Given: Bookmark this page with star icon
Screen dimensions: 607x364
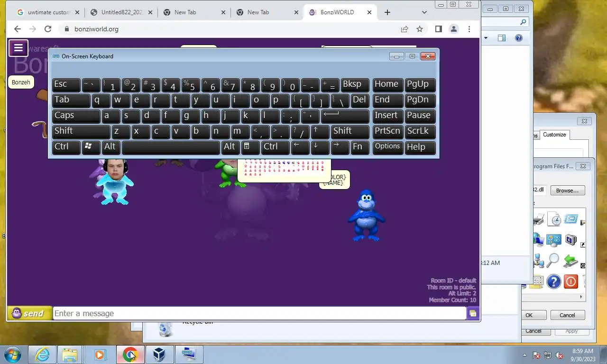Looking at the screenshot, I should 420,29.
